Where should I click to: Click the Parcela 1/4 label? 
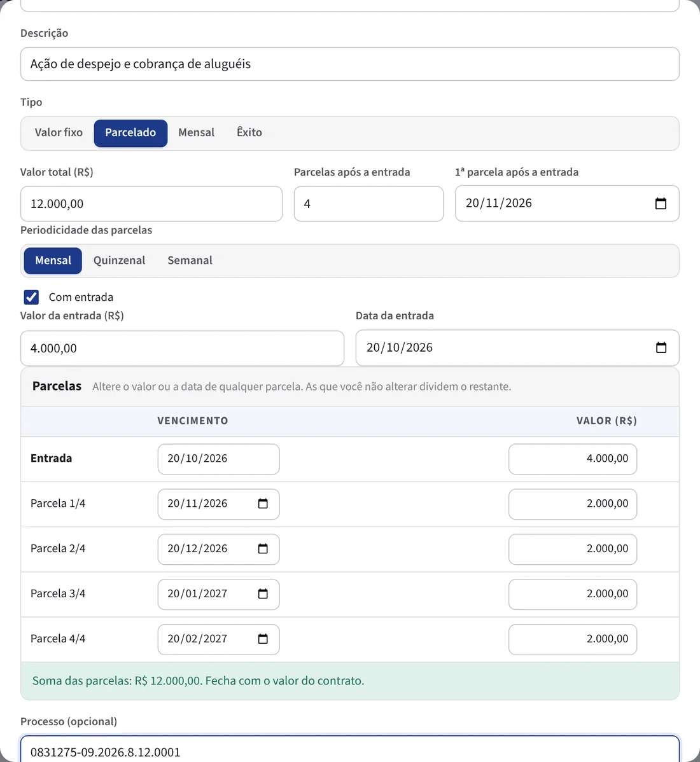[58, 504]
